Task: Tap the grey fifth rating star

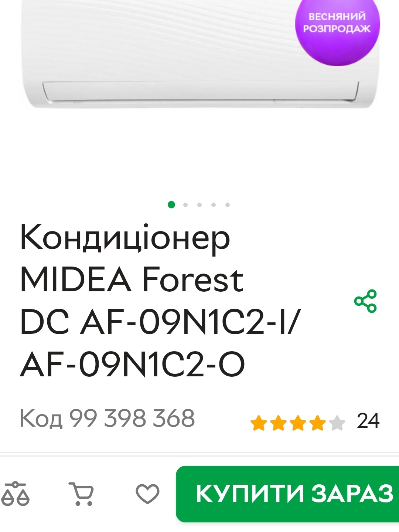Action: [x=337, y=423]
